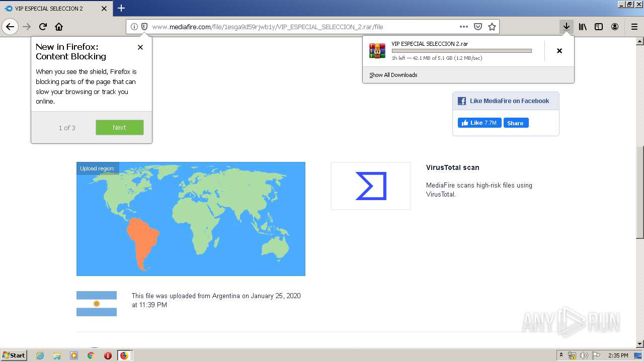This screenshot has height=362, width=644.
Task: Click the volume speaker tray icon
Action: (584, 355)
